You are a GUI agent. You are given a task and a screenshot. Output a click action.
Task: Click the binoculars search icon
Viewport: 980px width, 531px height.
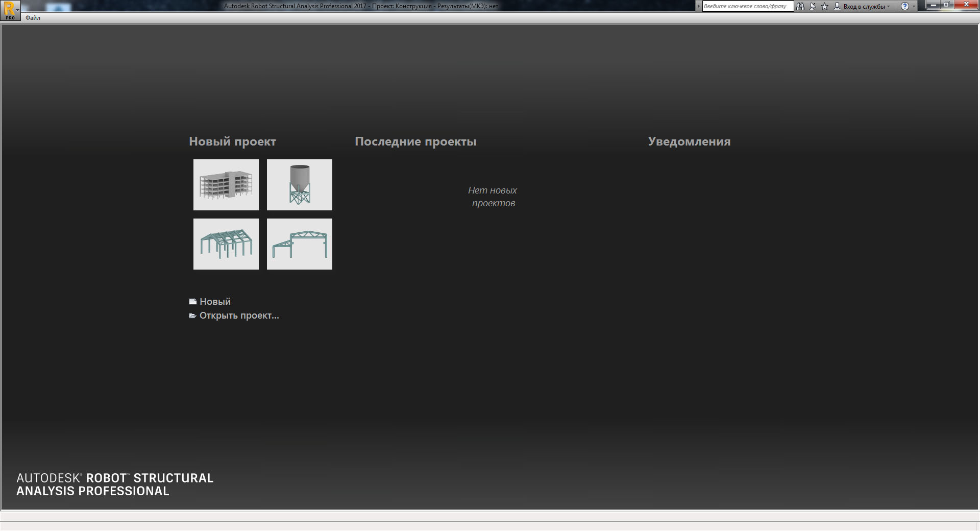click(x=800, y=7)
